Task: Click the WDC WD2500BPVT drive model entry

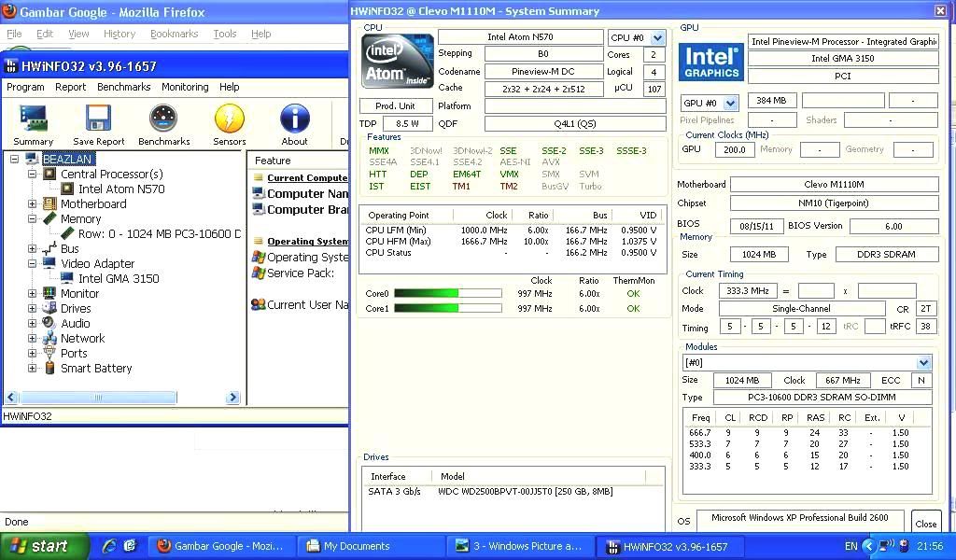Action: coord(525,491)
